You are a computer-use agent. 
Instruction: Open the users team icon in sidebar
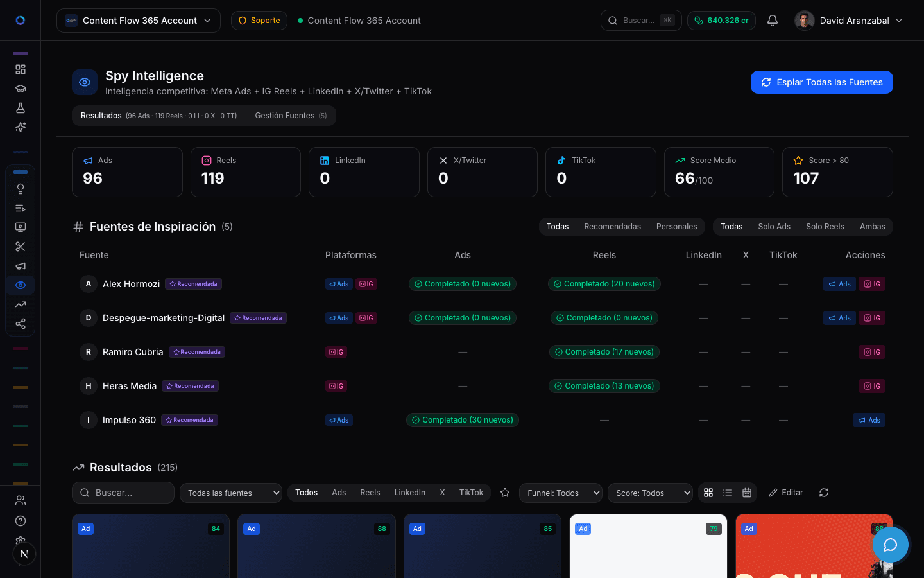pyautogui.click(x=21, y=500)
